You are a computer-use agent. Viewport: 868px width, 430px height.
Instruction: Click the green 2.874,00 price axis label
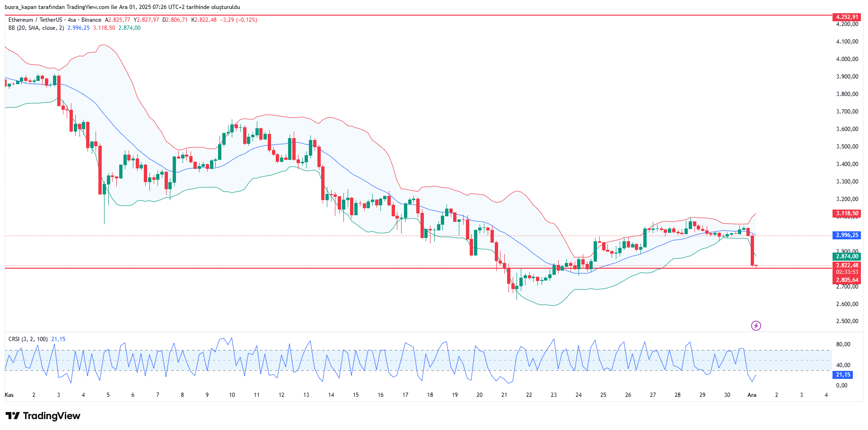(846, 256)
